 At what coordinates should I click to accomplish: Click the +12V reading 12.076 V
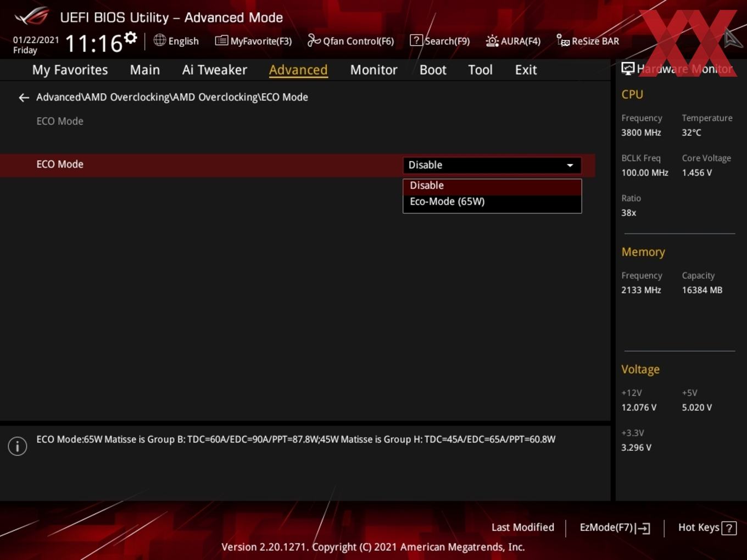pyautogui.click(x=639, y=407)
